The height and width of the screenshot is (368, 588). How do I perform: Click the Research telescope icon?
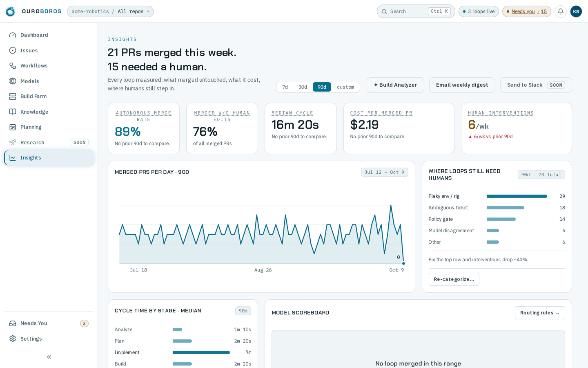[x=13, y=142]
